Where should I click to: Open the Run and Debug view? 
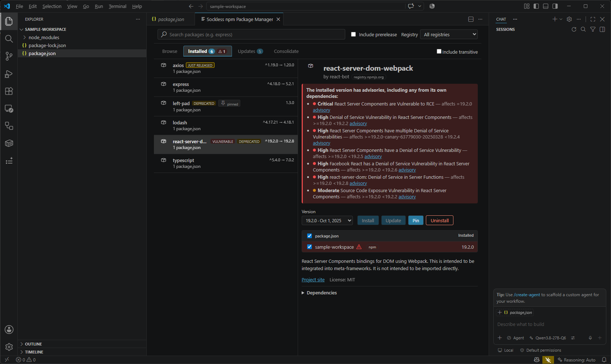(9, 74)
